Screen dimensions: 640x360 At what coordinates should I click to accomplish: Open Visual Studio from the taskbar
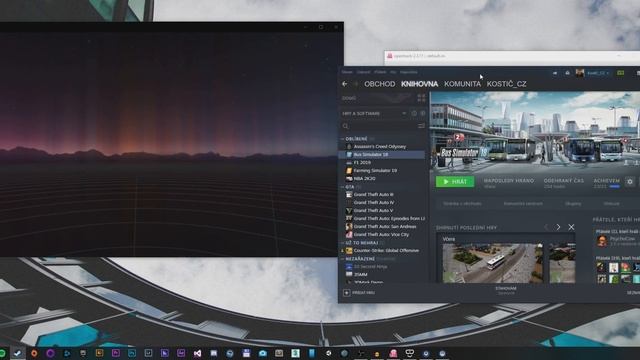point(198,353)
